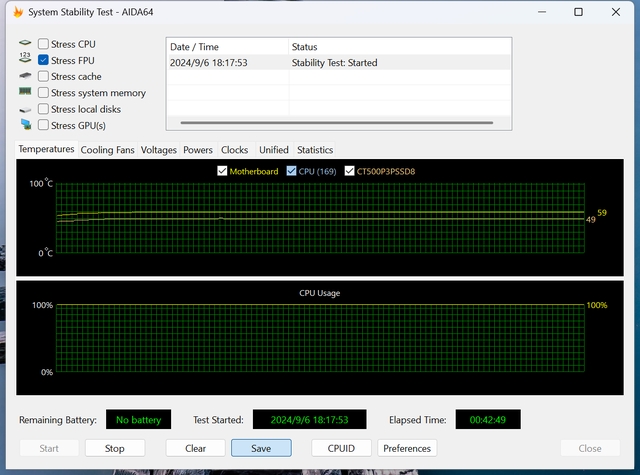640x475 pixels.
Task: Stop the stability test
Action: [x=115, y=448]
